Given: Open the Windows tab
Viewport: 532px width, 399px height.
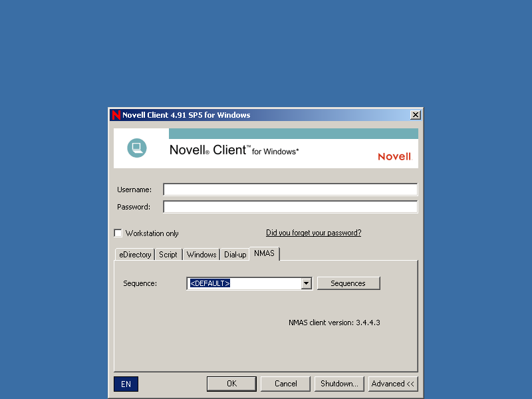Looking at the screenshot, I should (x=201, y=255).
